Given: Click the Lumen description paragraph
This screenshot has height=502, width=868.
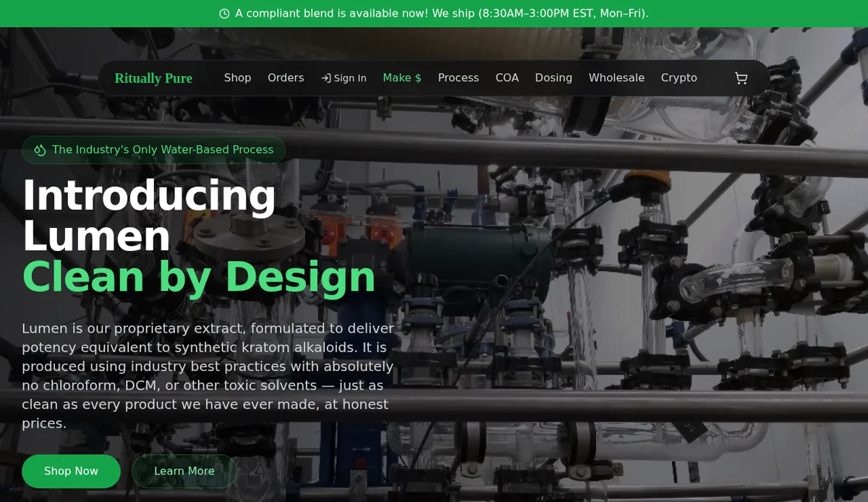Looking at the screenshot, I should 208,375.
